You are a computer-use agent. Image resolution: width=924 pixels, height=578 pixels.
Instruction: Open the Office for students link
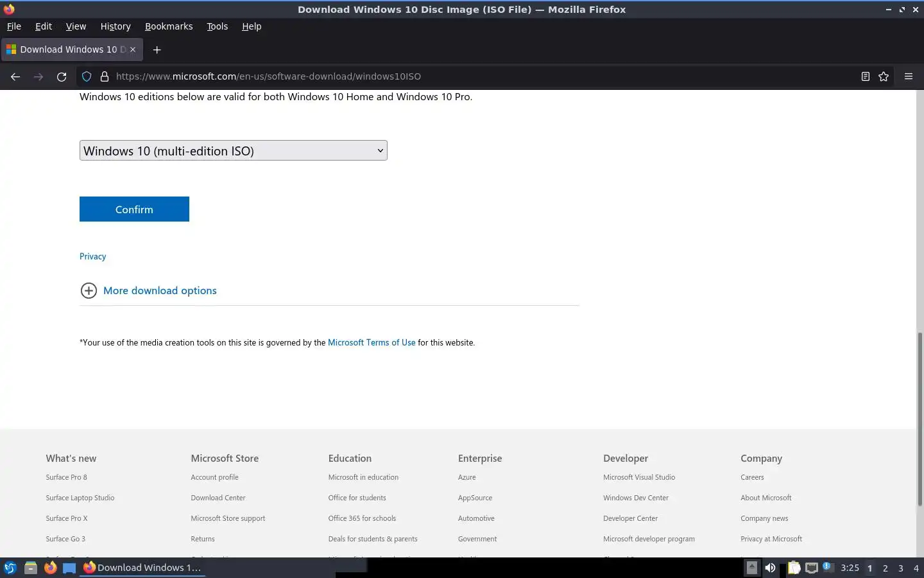tap(357, 498)
